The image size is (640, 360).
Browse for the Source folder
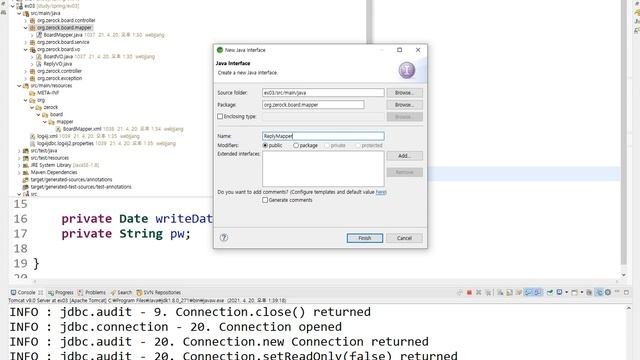click(404, 93)
